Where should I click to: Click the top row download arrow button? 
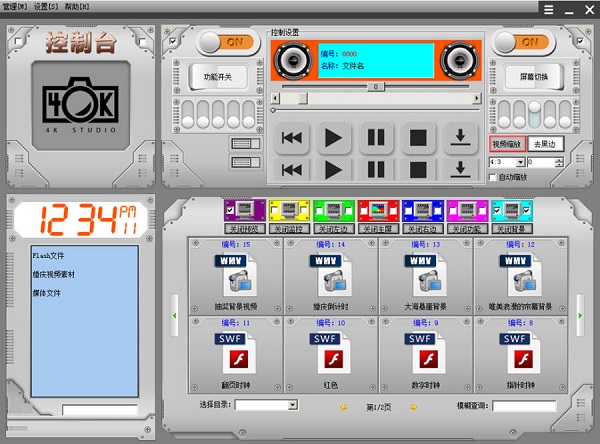tap(460, 137)
